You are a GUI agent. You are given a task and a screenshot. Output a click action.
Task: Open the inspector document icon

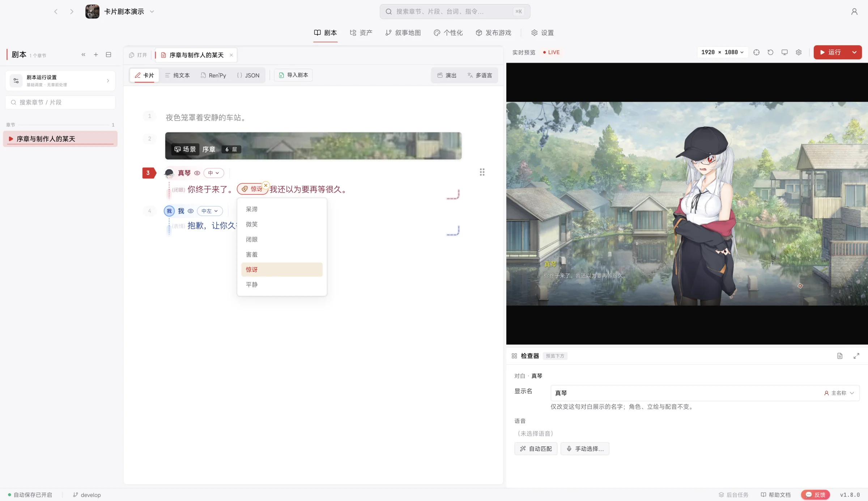(840, 356)
